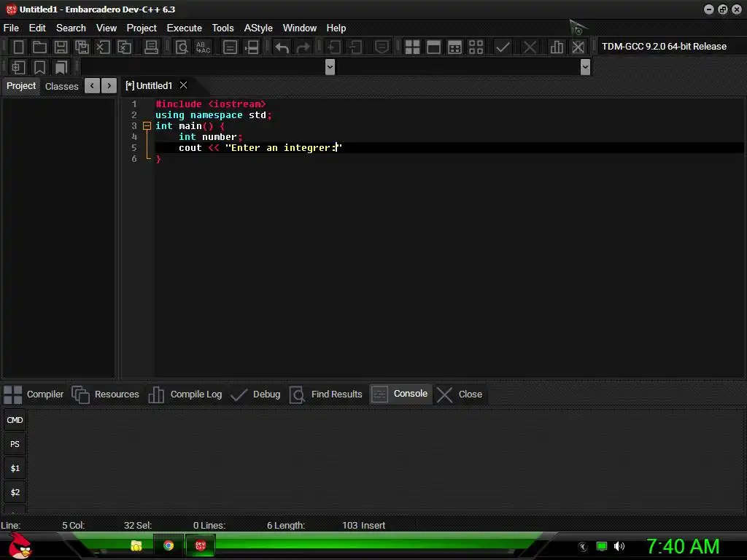Switch to the Compiler bottom tab

(x=34, y=394)
